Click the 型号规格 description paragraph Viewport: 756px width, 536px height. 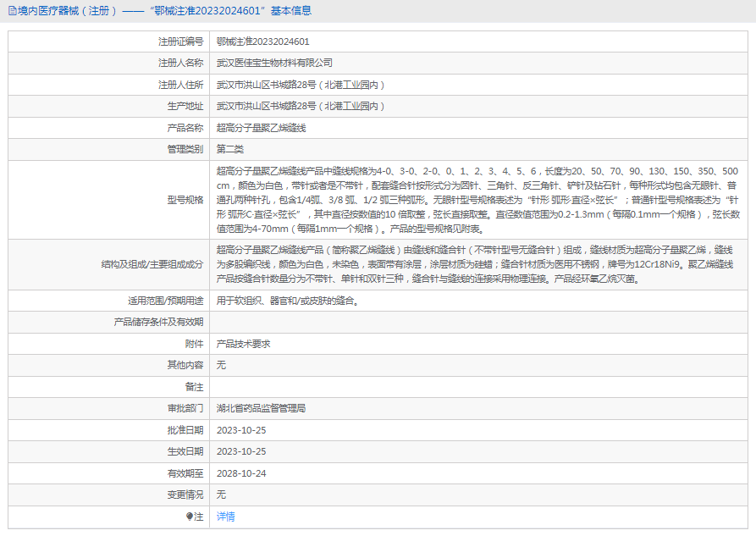click(x=477, y=200)
